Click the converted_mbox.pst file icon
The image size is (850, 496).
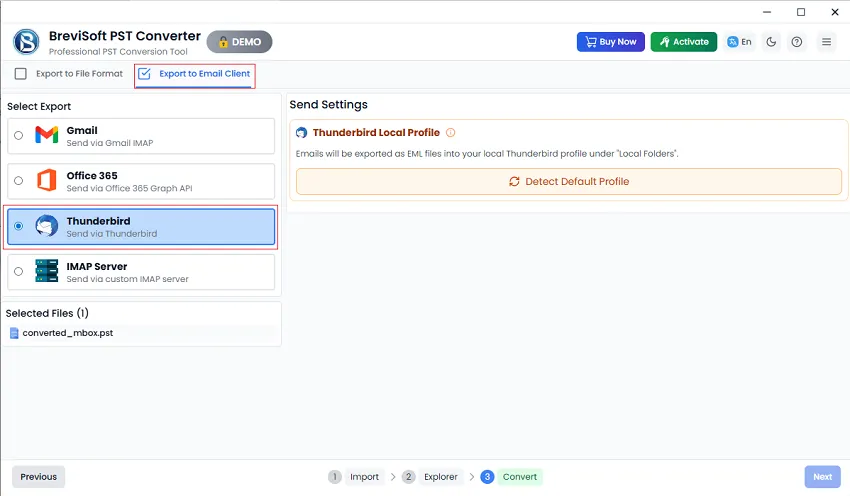coord(14,333)
